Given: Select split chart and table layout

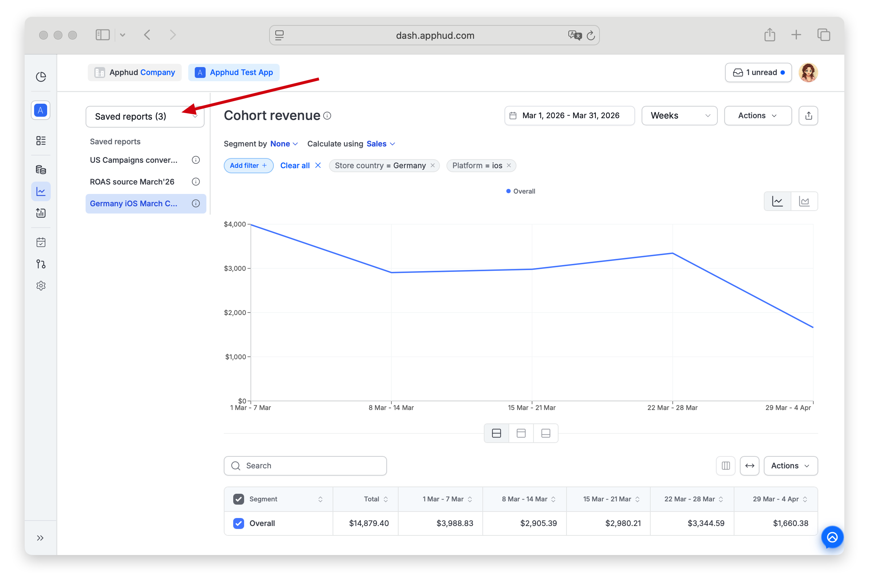Looking at the screenshot, I should click(x=497, y=433).
